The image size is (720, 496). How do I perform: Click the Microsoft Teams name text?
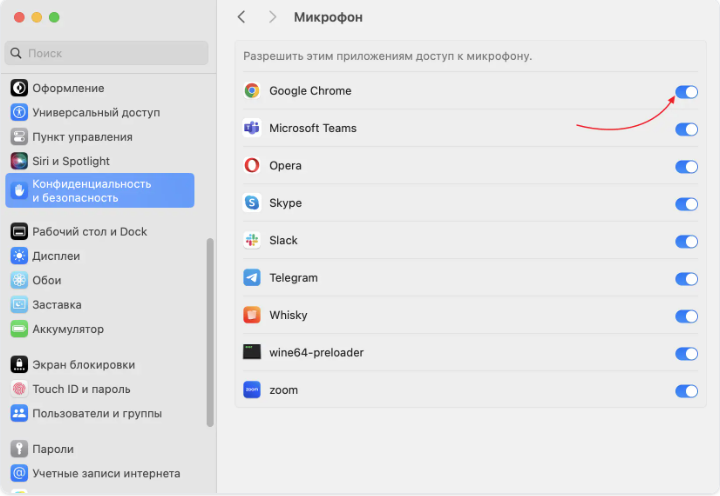pyautogui.click(x=313, y=128)
